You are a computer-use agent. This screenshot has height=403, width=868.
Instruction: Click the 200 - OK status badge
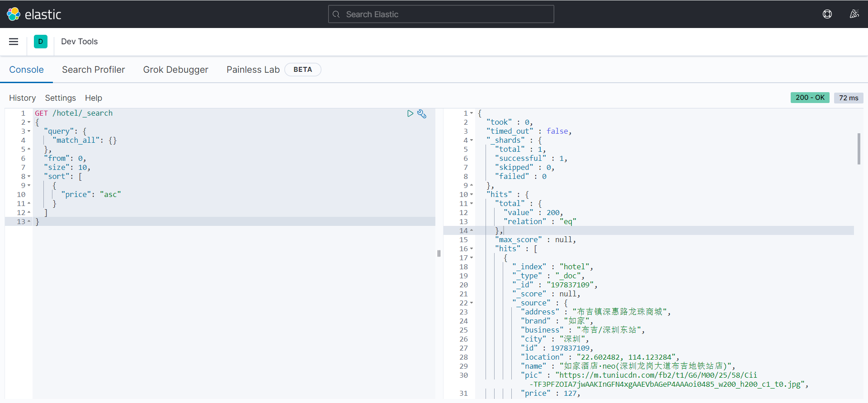810,98
